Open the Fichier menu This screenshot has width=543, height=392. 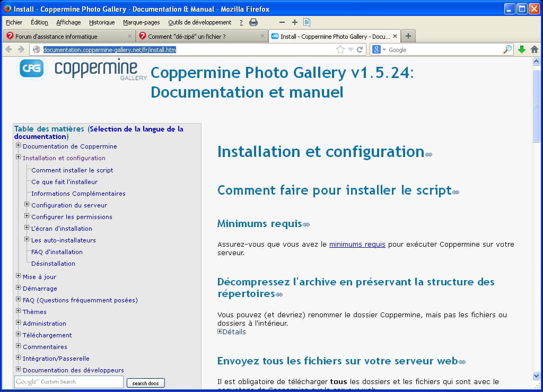(x=14, y=22)
